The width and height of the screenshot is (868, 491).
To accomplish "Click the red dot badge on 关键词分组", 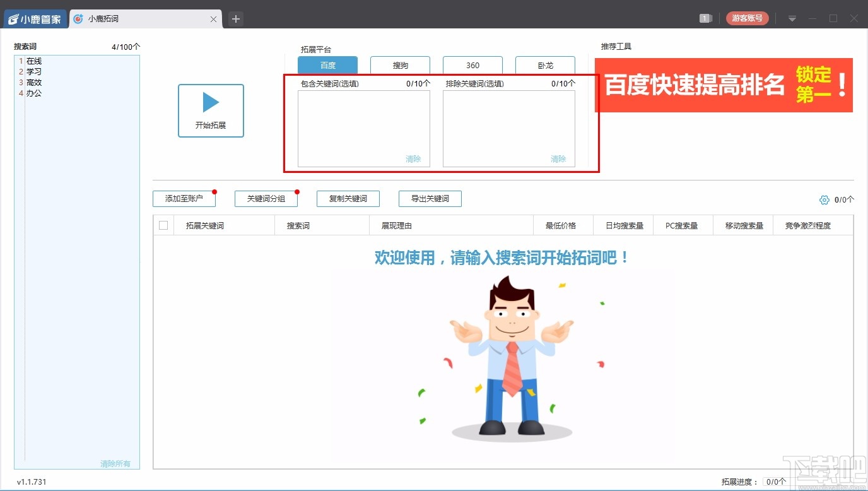I will click(x=296, y=191).
